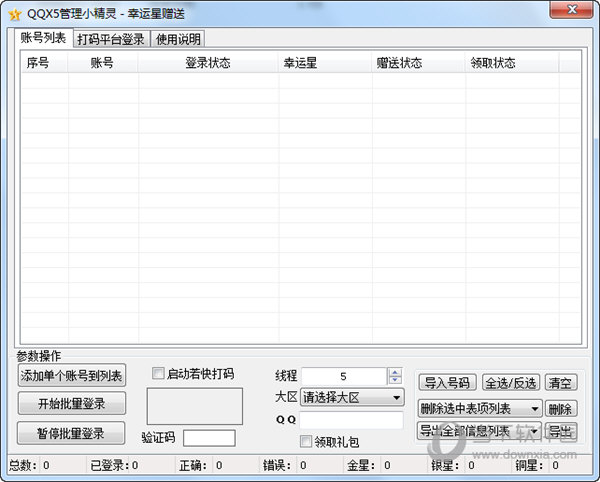Image resolution: width=600 pixels, height=482 pixels.
Task: Expand the 导出全部信息列表 dropdown
Action: 479,431
